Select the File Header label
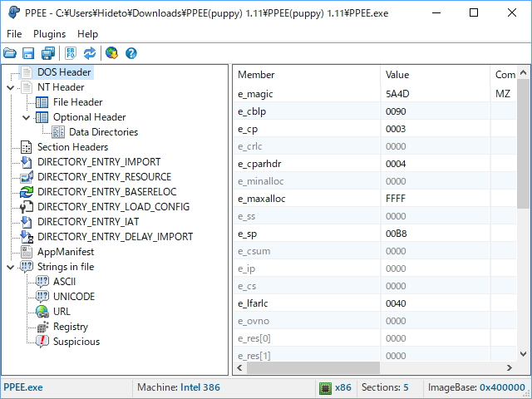 click(77, 102)
